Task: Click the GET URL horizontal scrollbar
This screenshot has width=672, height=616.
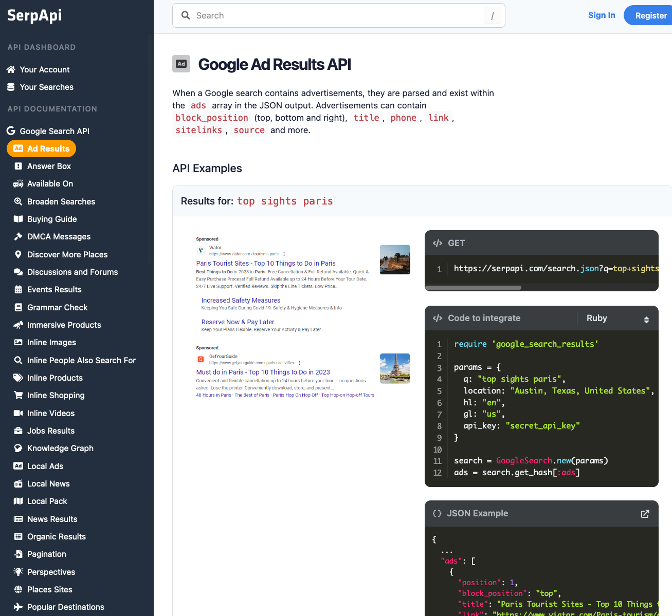Action: point(473,288)
